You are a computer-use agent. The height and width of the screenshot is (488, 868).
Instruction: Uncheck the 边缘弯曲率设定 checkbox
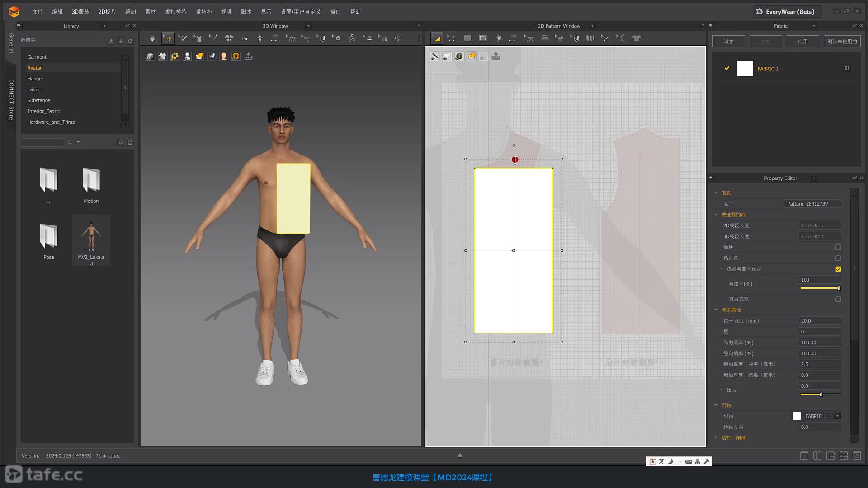point(838,269)
